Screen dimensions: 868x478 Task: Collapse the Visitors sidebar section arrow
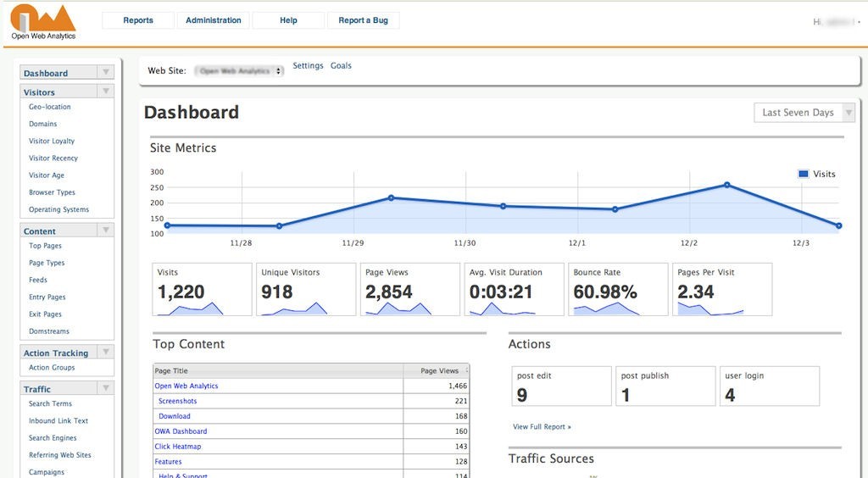coord(105,92)
